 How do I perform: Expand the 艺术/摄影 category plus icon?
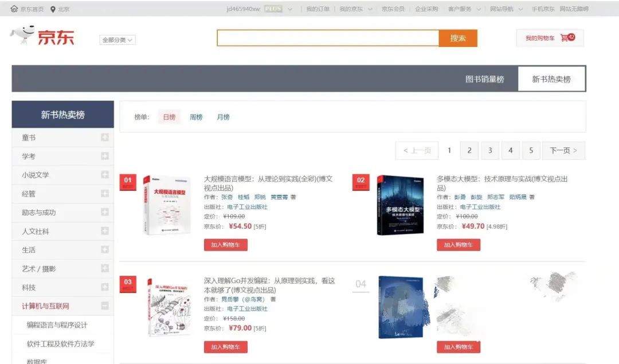tap(105, 268)
